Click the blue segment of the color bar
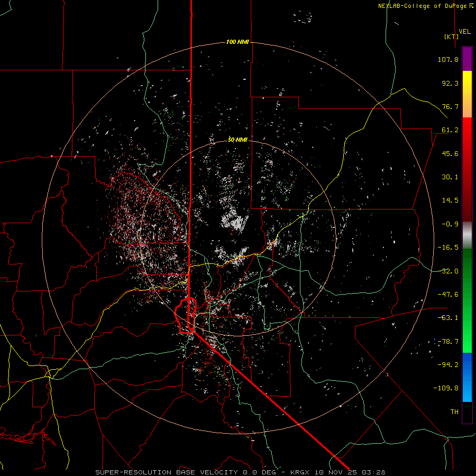The width and height of the screenshot is (476, 476). 467,377
